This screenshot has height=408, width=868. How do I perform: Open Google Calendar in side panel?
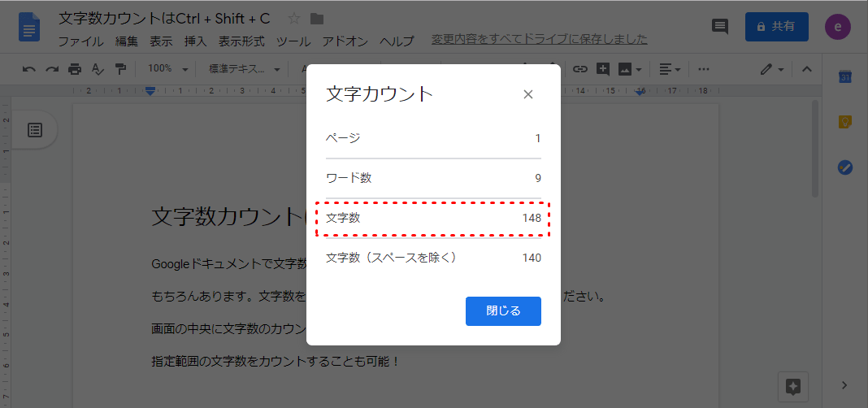[844, 77]
